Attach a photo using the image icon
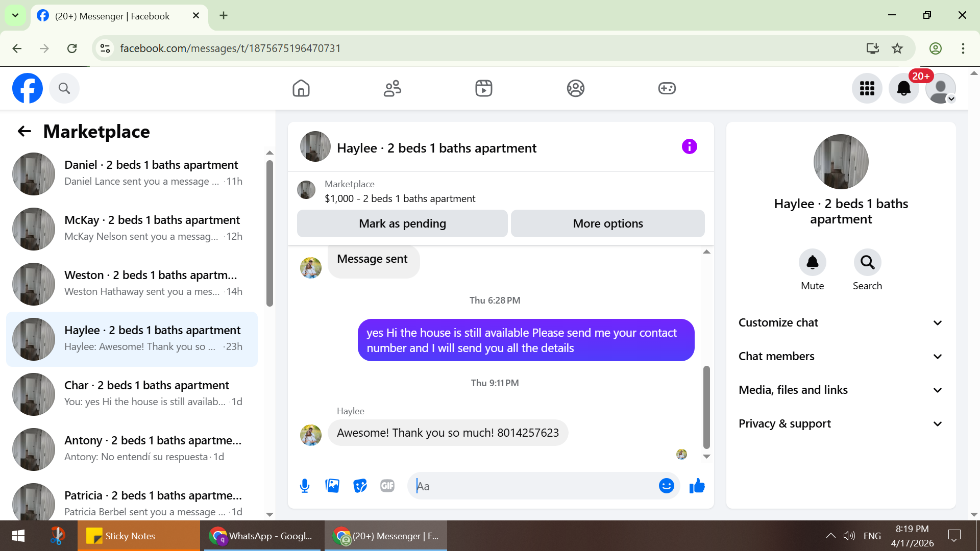The height and width of the screenshot is (551, 980). point(332,486)
